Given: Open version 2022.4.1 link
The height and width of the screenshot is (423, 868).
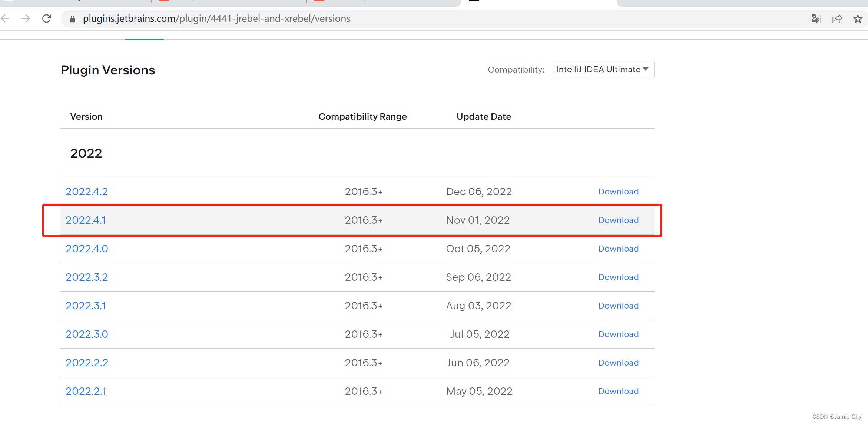Looking at the screenshot, I should 86,220.
